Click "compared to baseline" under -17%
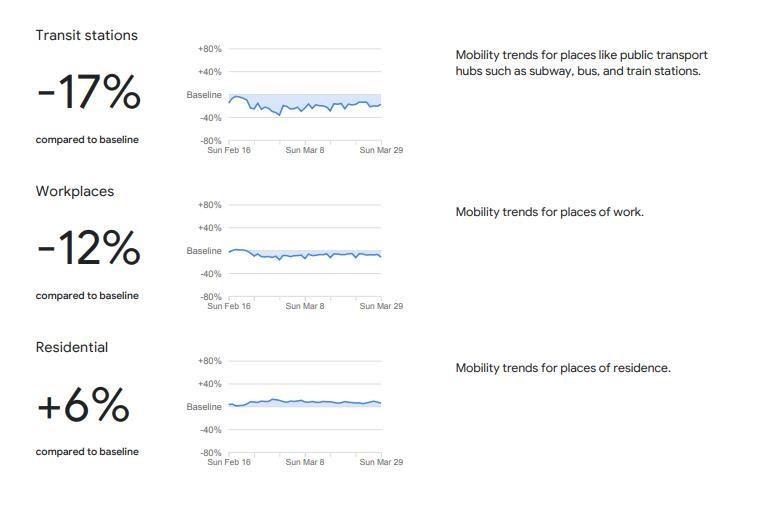Screen dimensions: 760x517 [87, 140]
